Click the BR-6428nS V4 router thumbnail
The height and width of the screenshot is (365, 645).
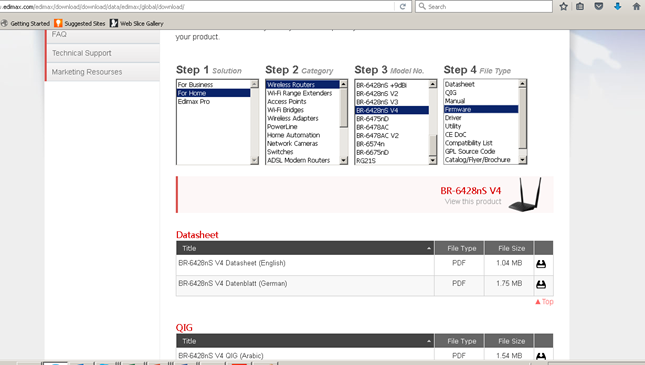pos(525,195)
